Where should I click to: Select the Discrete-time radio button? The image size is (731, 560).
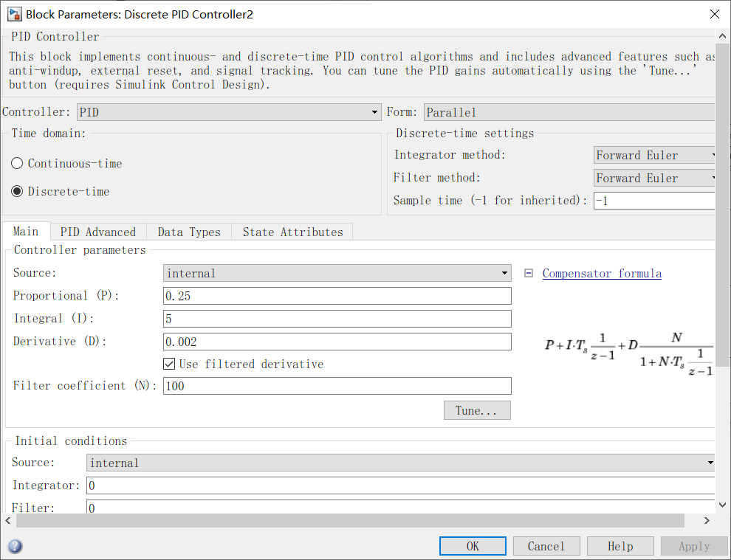[x=18, y=192]
